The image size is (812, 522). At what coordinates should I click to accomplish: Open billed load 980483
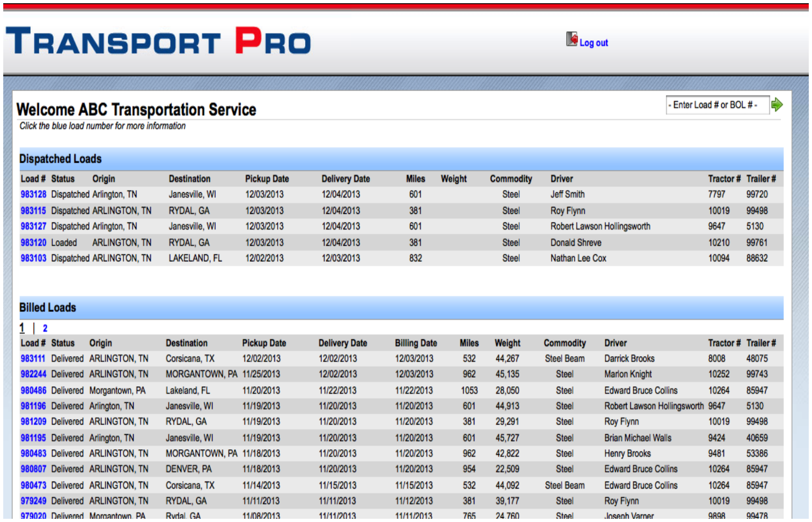pyautogui.click(x=33, y=454)
